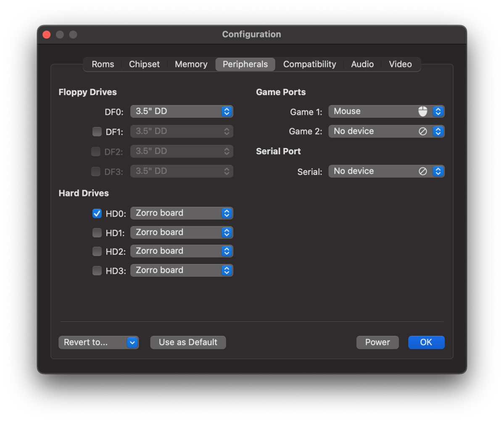The height and width of the screenshot is (423, 504).
Task: Open the DF3 drive type dropdown
Action: click(182, 171)
